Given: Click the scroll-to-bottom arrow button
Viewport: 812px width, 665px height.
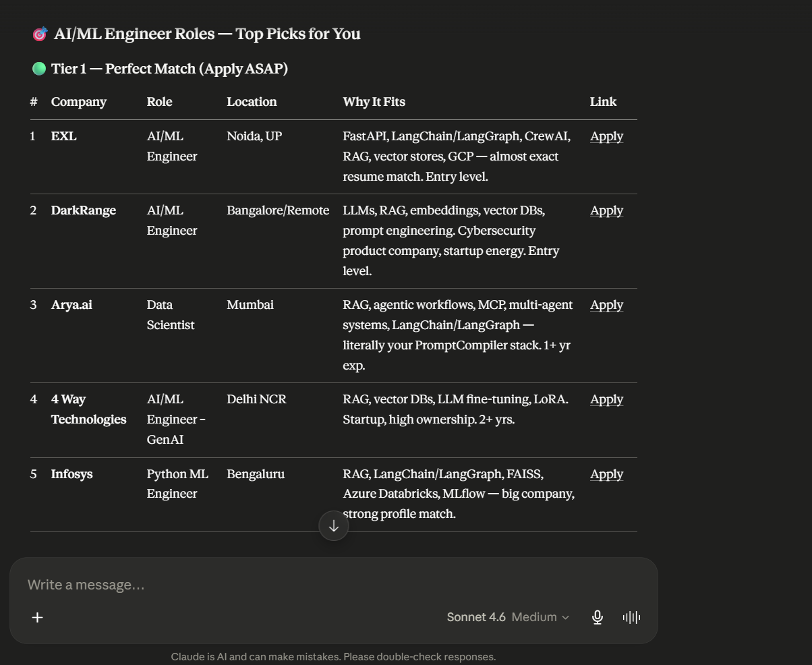Looking at the screenshot, I should click(x=333, y=526).
